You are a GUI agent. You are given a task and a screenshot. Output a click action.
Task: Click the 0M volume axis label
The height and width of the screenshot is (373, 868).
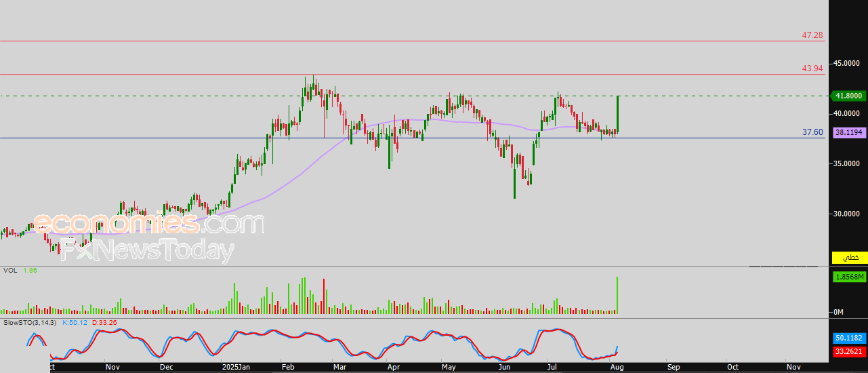(x=838, y=312)
